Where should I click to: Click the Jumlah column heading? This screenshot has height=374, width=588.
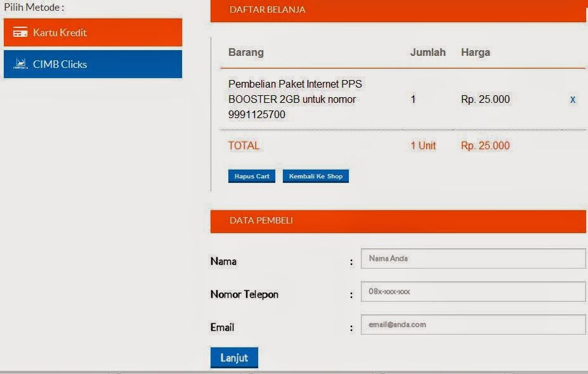point(428,53)
